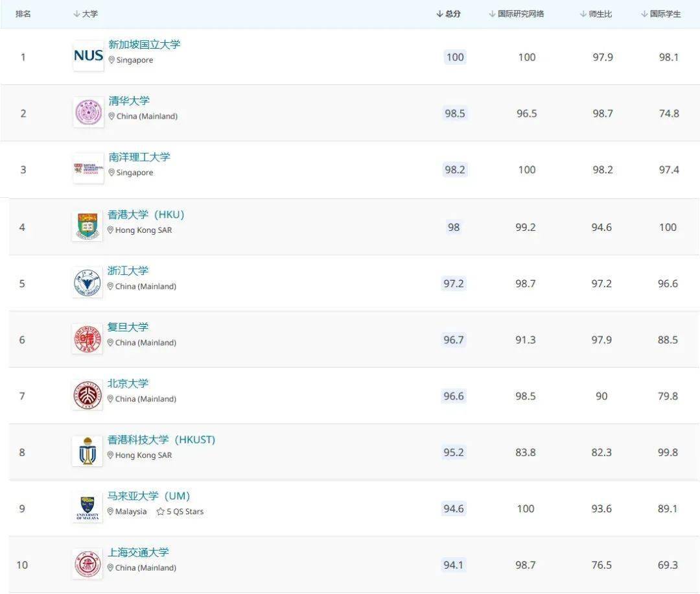Screen dimensions: 700x594
Task: Click the 北京大学 seal logo
Action: [x=87, y=396]
